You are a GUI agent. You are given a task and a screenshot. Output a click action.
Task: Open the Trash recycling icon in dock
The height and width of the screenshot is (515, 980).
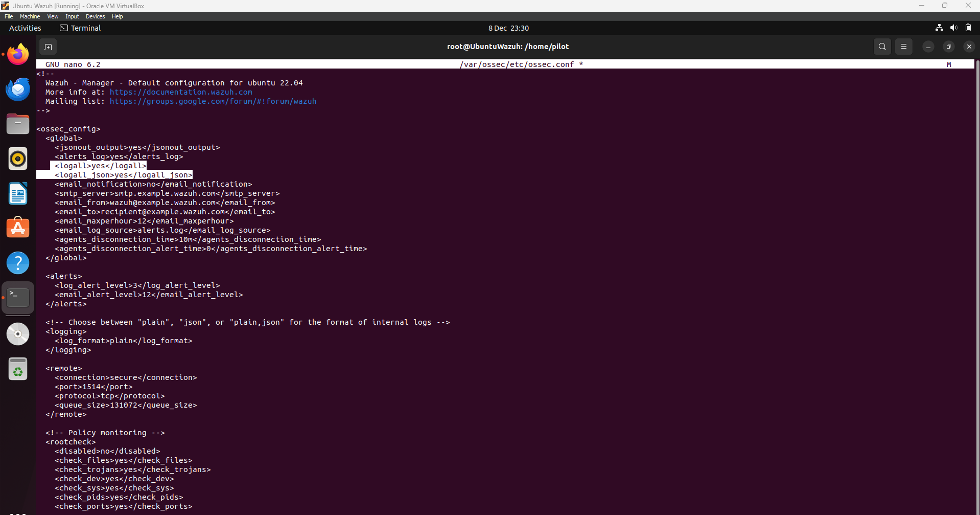pyautogui.click(x=18, y=369)
